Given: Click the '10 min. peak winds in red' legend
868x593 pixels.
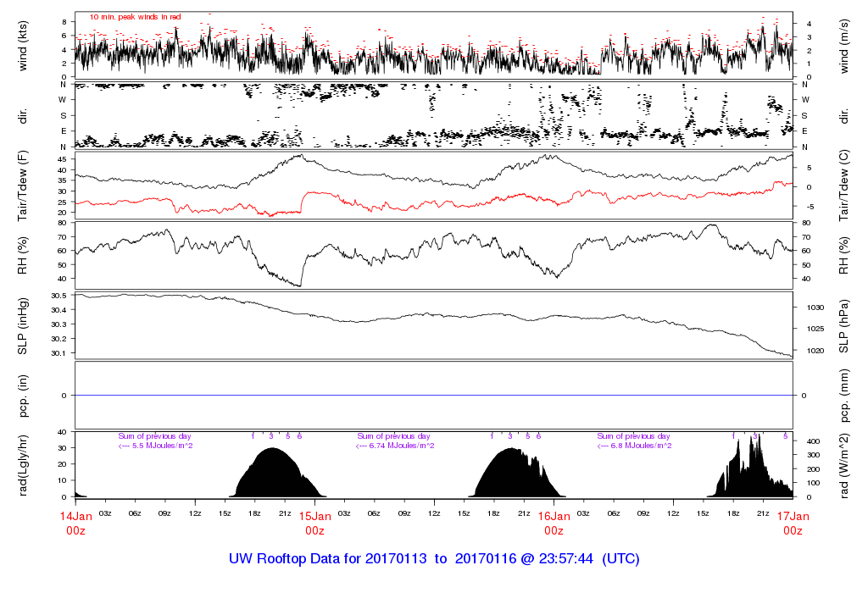Looking at the screenshot, I should point(135,16).
